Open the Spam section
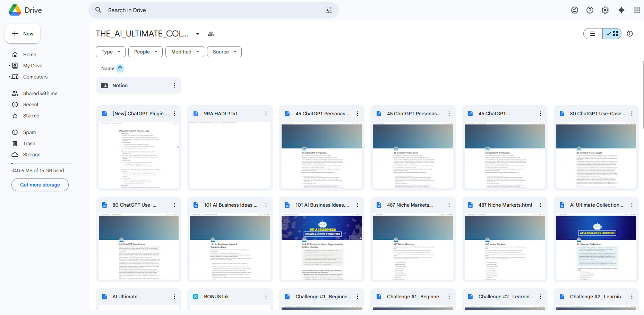The image size is (644, 315). click(x=29, y=132)
